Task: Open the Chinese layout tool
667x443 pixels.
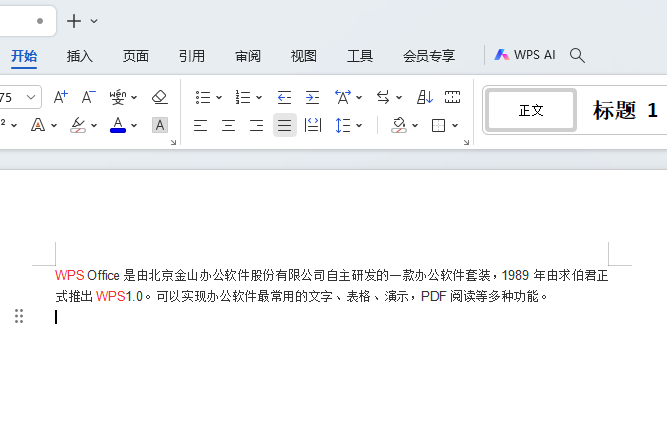Action: [343, 97]
